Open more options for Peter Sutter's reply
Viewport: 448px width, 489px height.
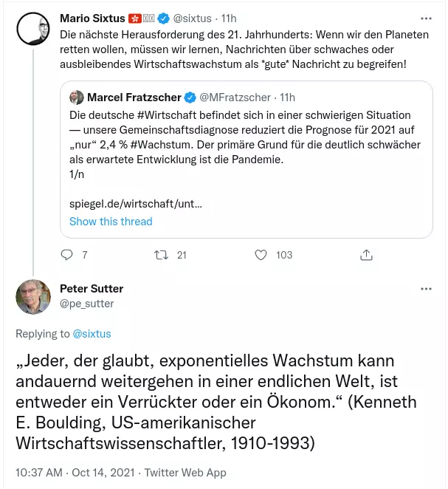click(x=426, y=289)
